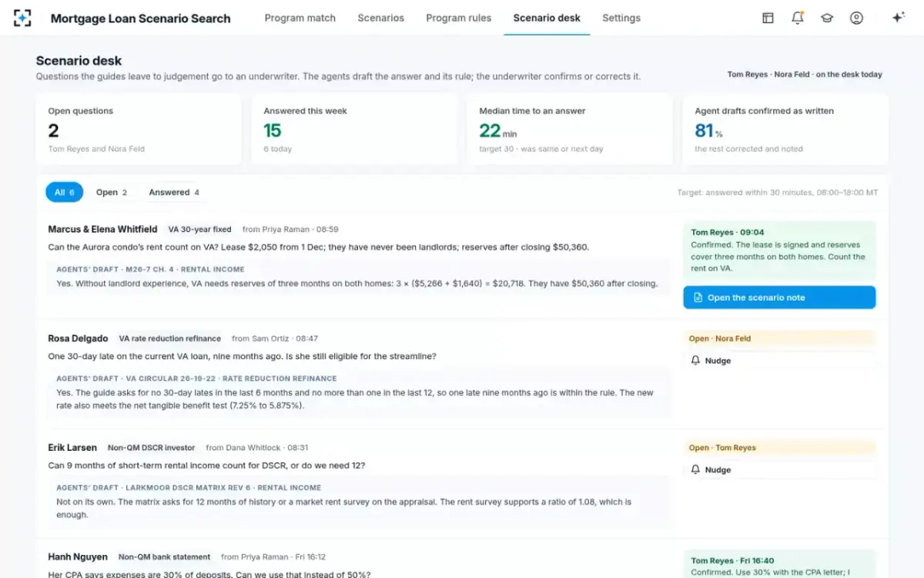The image size is (924, 578).
Task: Select Hanh Nguyen name
Action: click(x=78, y=556)
